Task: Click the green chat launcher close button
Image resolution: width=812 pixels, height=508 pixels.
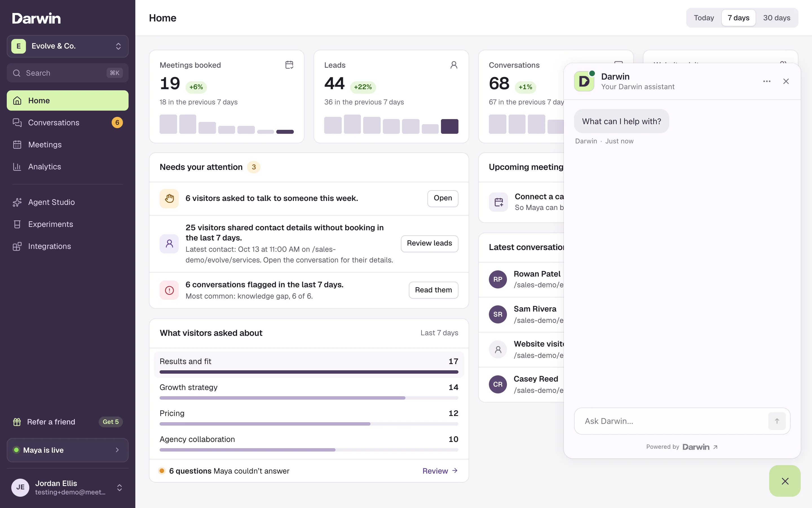Action: (x=785, y=481)
